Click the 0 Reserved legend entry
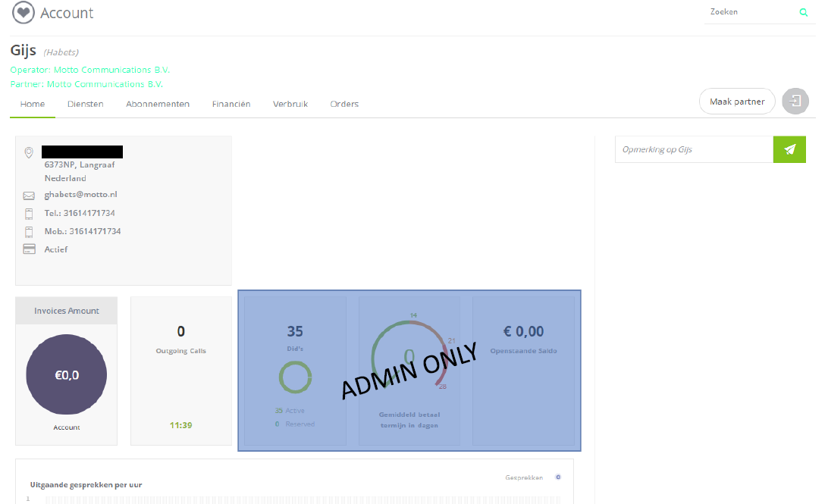 coord(295,424)
